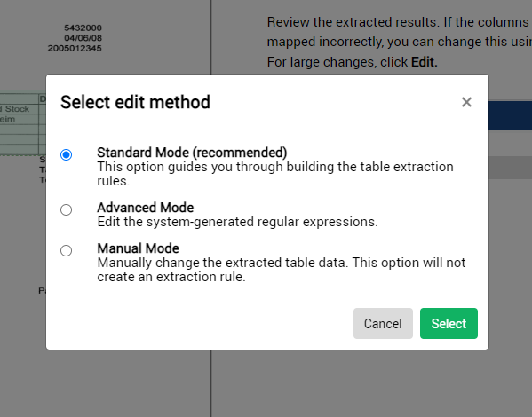Click the regular expressions description text
The image size is (532, 417).
click(237, 222)
